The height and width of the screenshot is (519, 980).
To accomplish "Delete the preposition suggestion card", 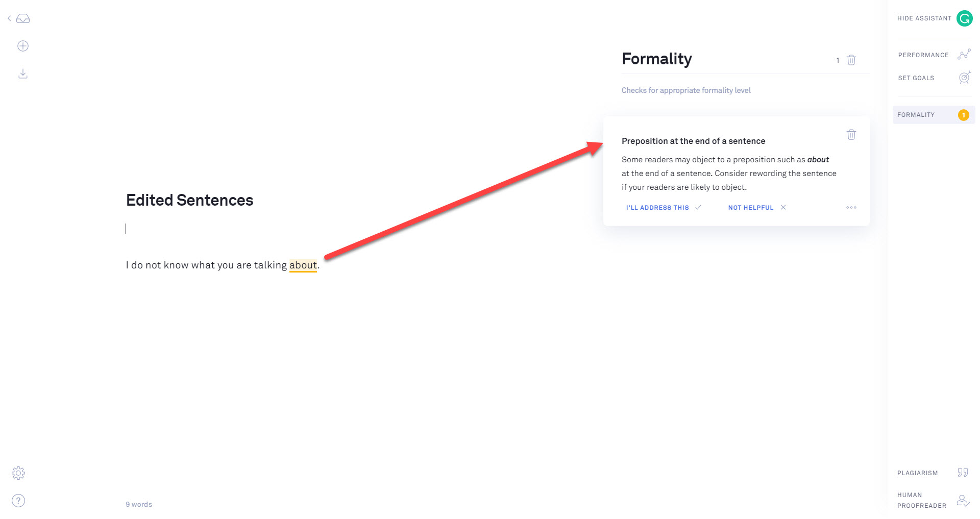I will (851, 135).
